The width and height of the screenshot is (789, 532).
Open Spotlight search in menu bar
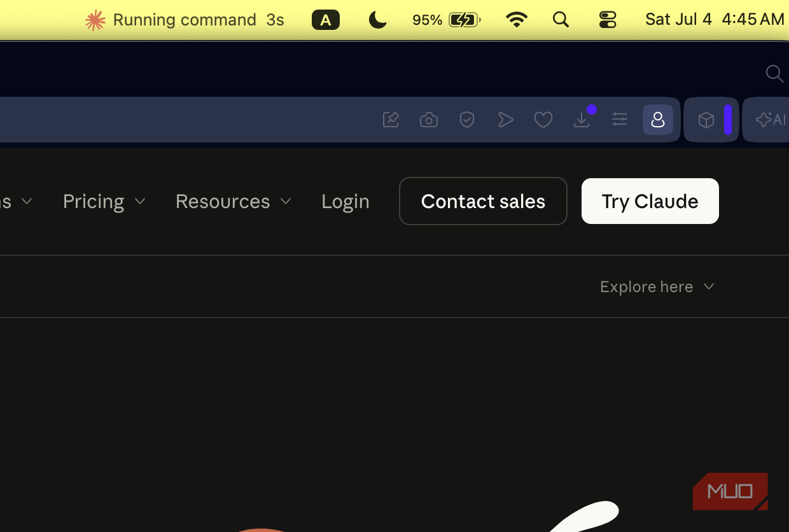pos(561,20)
